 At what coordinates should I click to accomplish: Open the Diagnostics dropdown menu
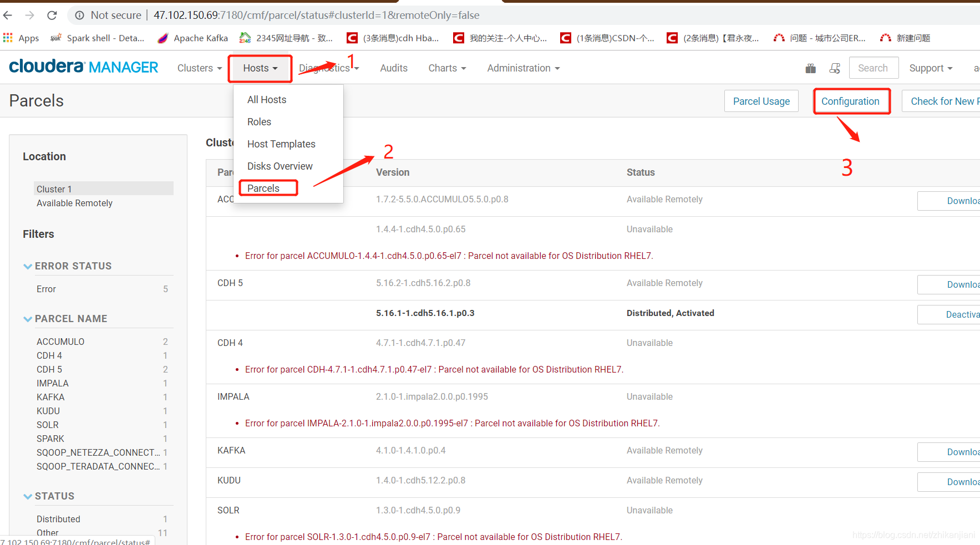pos(329,68)
